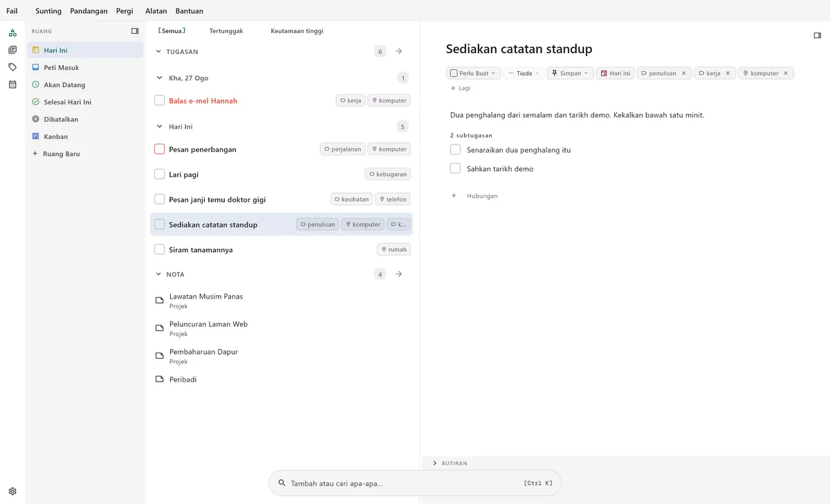
Task: Select Hari Ini space
Action: [x=85, y=50]
